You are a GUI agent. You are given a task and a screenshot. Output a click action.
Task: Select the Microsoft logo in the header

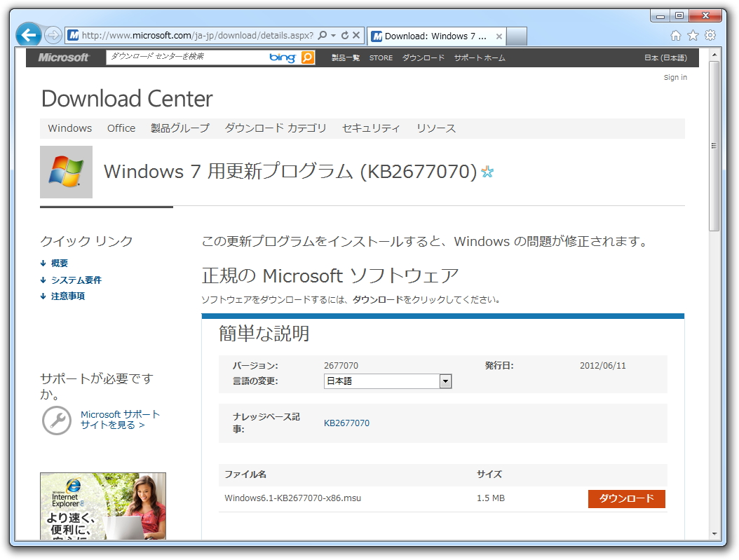click(65, 57)
